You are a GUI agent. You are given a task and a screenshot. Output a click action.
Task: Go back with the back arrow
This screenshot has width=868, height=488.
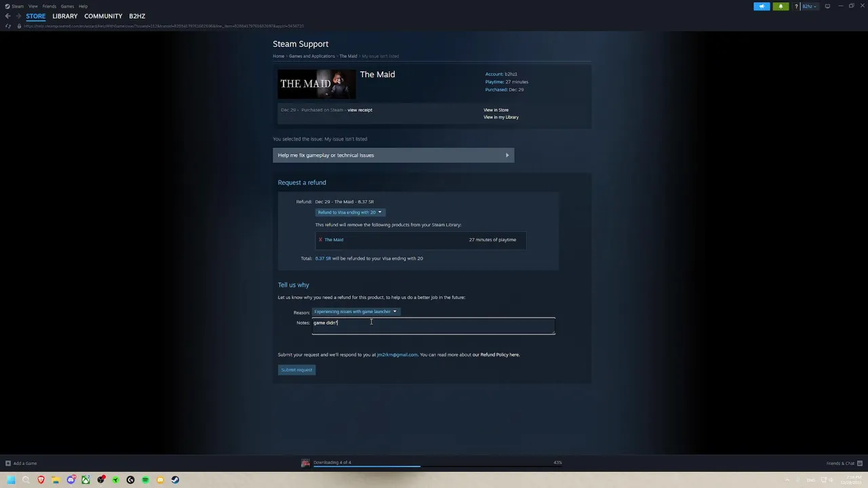pos(7,16)
